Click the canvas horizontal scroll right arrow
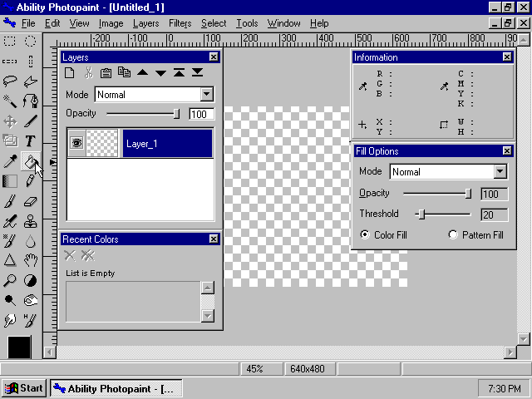 (510, 352)
